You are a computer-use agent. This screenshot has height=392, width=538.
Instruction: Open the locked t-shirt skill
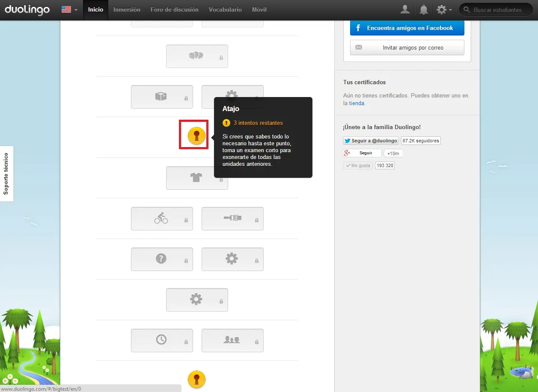pos(197,178)
